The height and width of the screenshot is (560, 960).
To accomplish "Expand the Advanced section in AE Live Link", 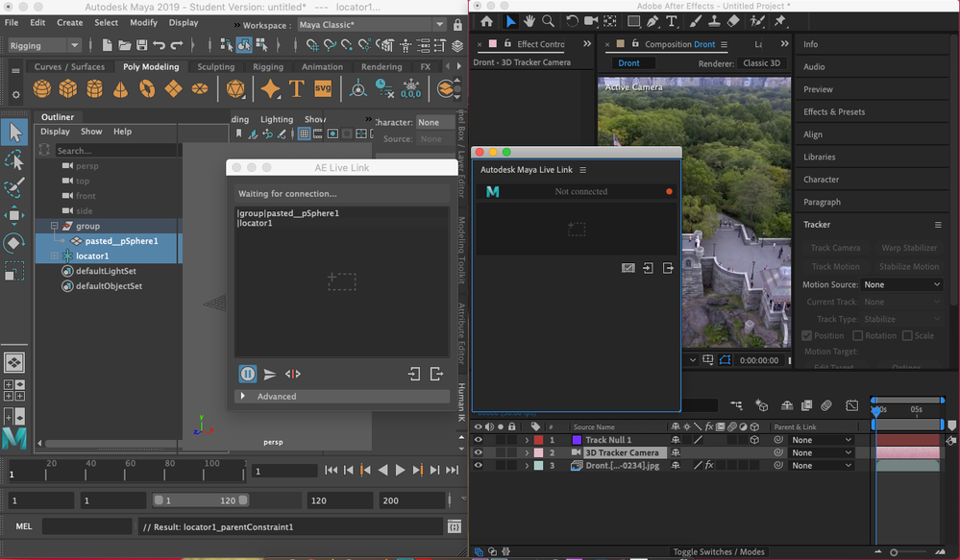I will coord(243,396).
